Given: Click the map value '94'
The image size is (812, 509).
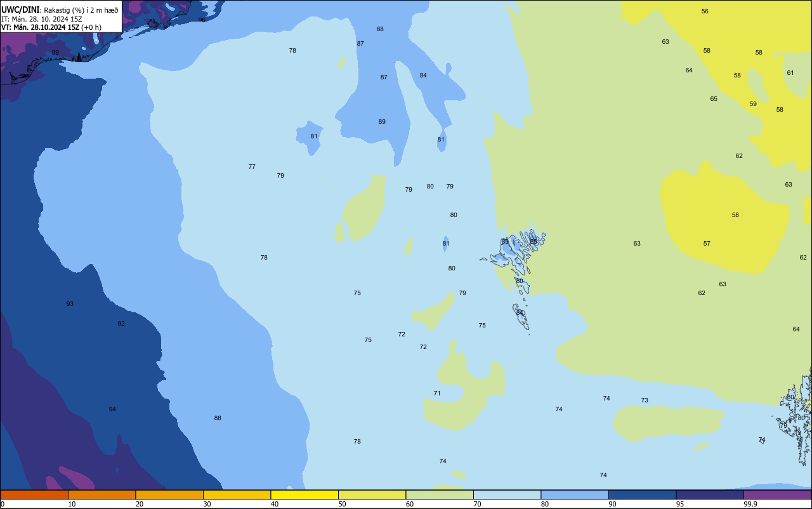Looking at the screenshot, I should (x=112, y=409).
